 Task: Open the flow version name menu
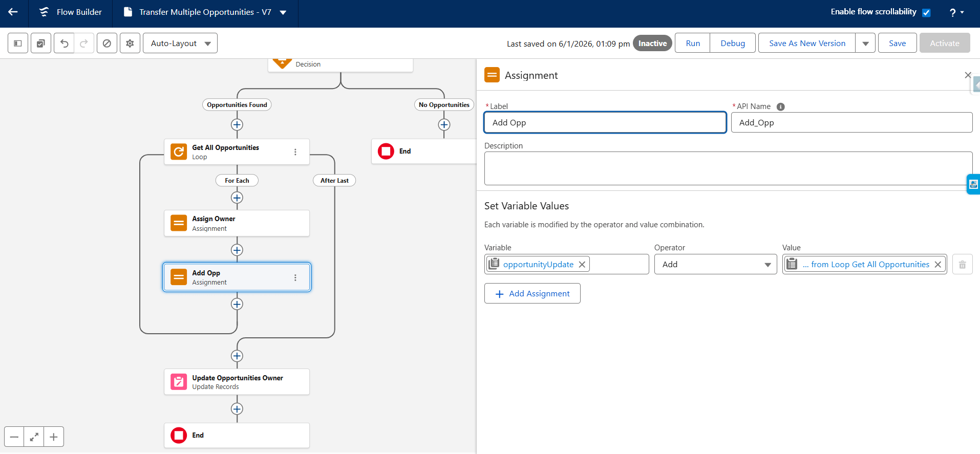283,12
